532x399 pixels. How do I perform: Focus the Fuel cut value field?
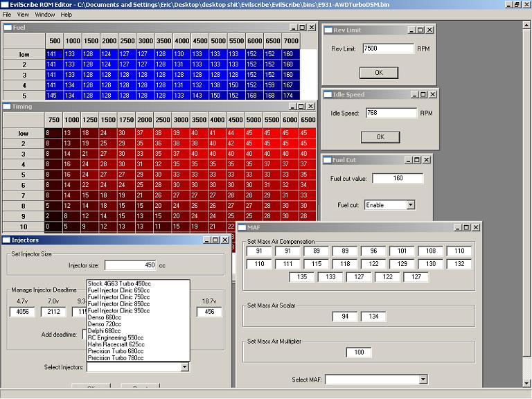(x=397, y=179)
